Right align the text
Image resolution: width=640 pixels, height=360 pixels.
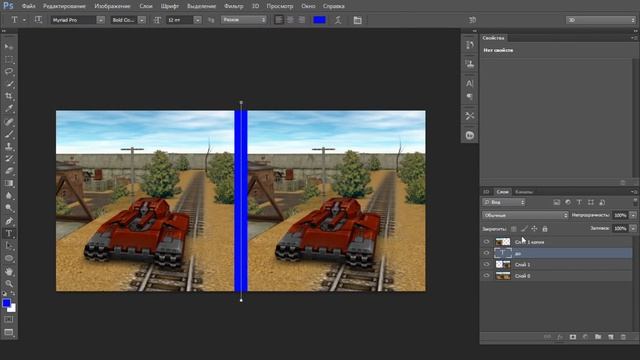(301, 20)
